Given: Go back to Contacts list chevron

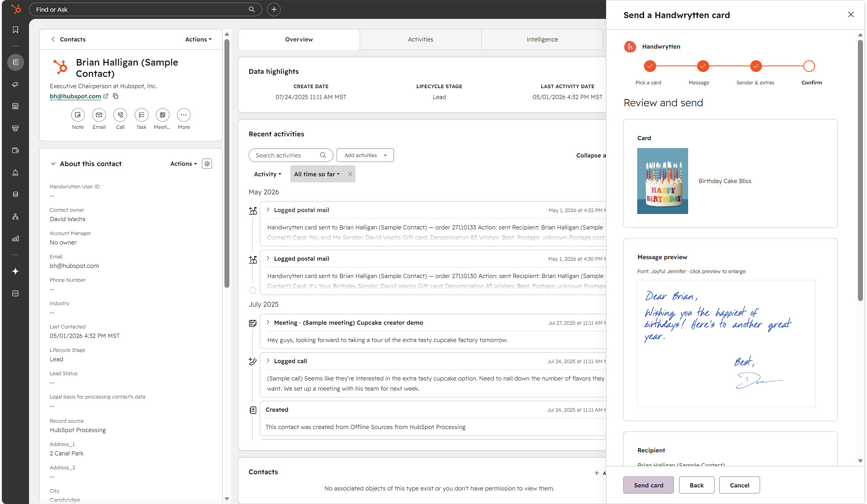Looking at the screenshot, I should pos(53,39).
